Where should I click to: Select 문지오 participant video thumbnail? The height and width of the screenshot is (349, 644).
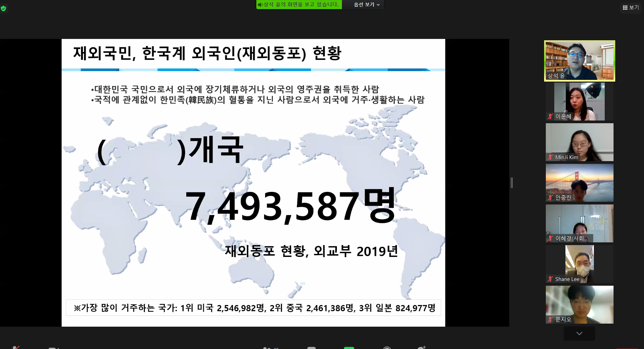coord(579,305)
